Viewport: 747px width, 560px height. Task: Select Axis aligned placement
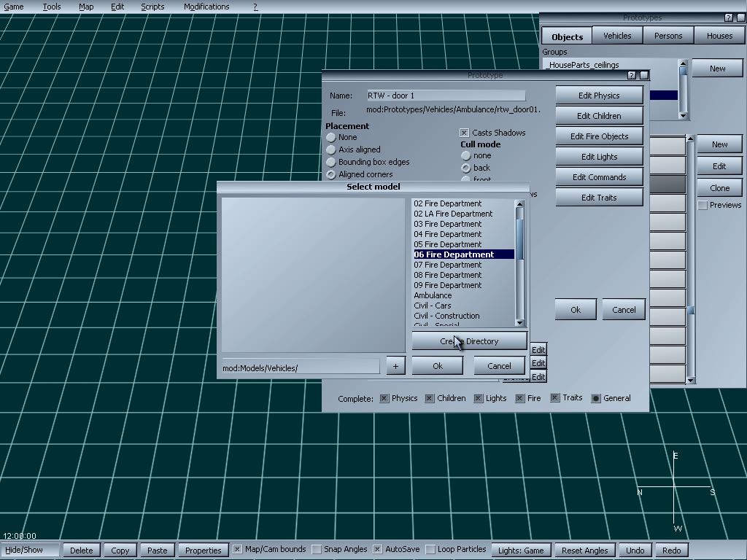pos(331,149)
